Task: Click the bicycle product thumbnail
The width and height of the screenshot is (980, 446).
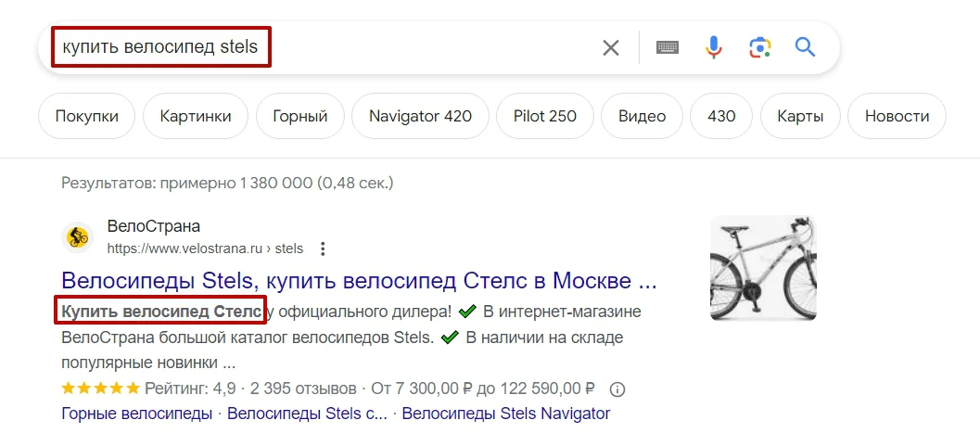Action: [x=763, y=269]
